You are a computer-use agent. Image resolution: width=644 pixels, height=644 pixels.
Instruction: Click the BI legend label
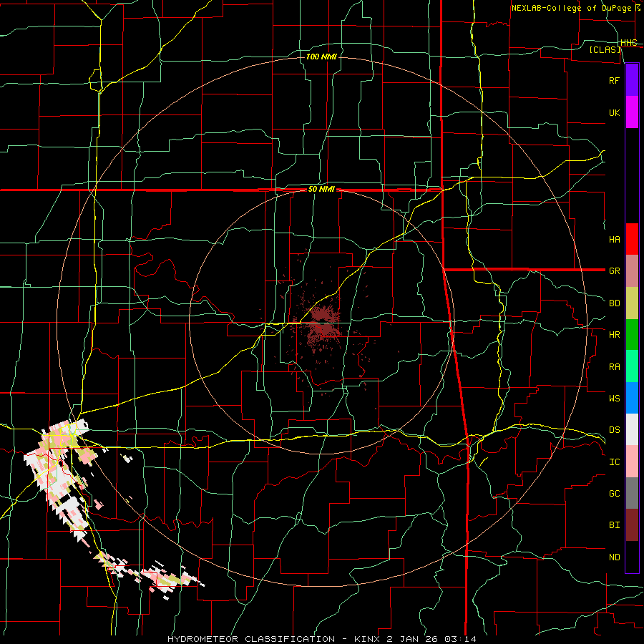click(x=614, y=525)
